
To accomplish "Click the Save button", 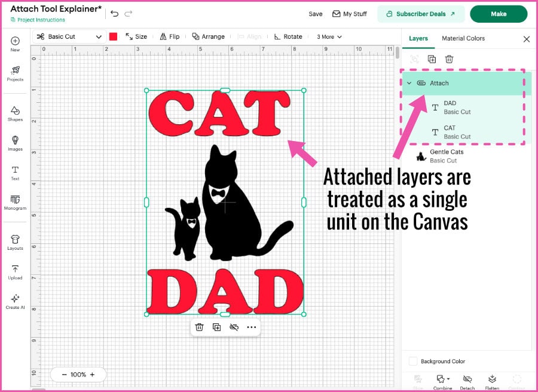I will coord(315,14).
